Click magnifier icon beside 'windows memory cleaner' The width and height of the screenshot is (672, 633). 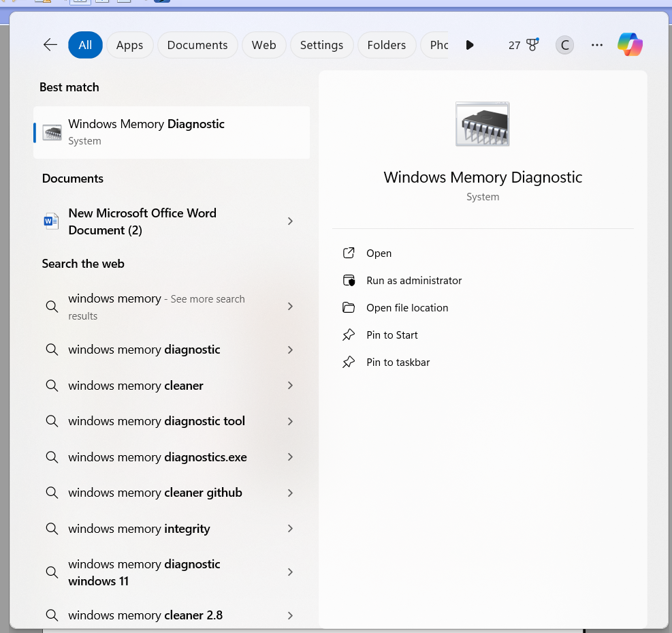(52, 385)
